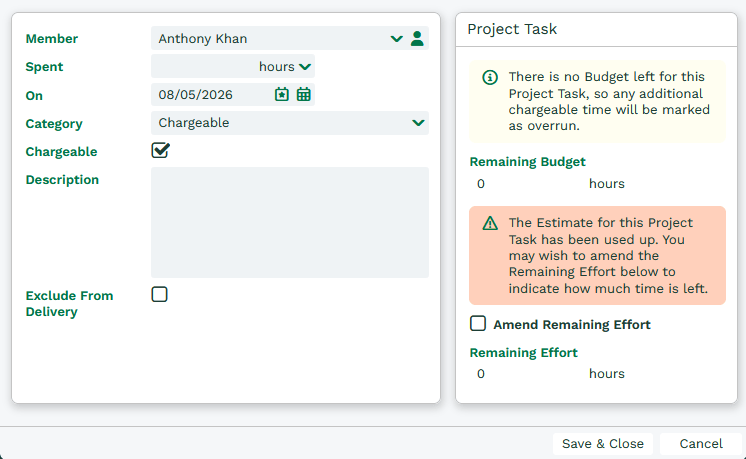Click the 'Estimate has been used up' warning text
The width and height of the screenshot is (746, 459).
608,255
